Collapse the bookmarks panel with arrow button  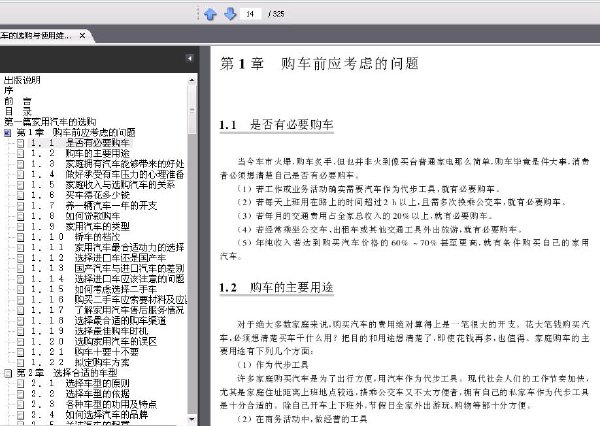click(189, 58)
